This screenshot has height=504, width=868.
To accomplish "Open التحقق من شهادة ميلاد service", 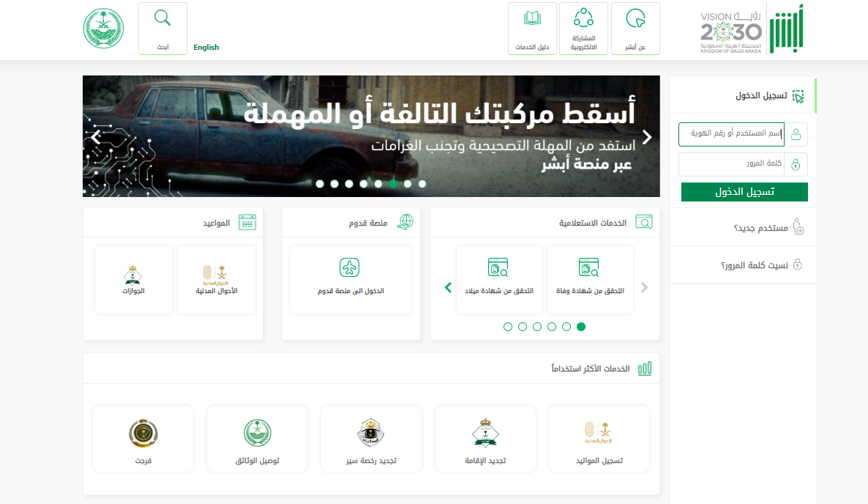I will [x=498, y=280].
